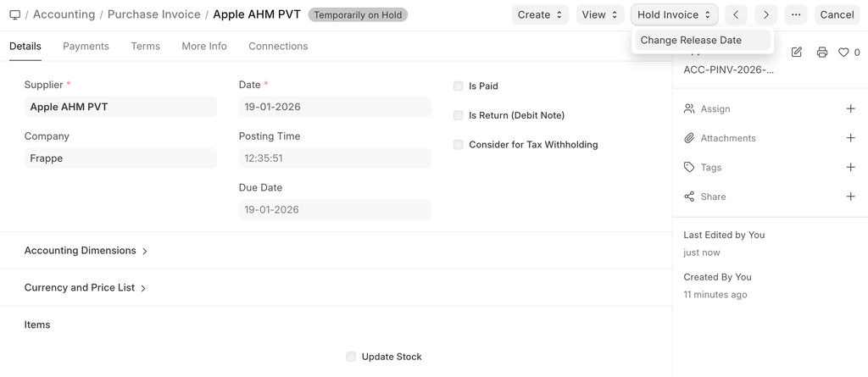This screenshot has width=868, height=377.
Task: Add an assignee with Assign plus icon
Action: coord(850,109)
